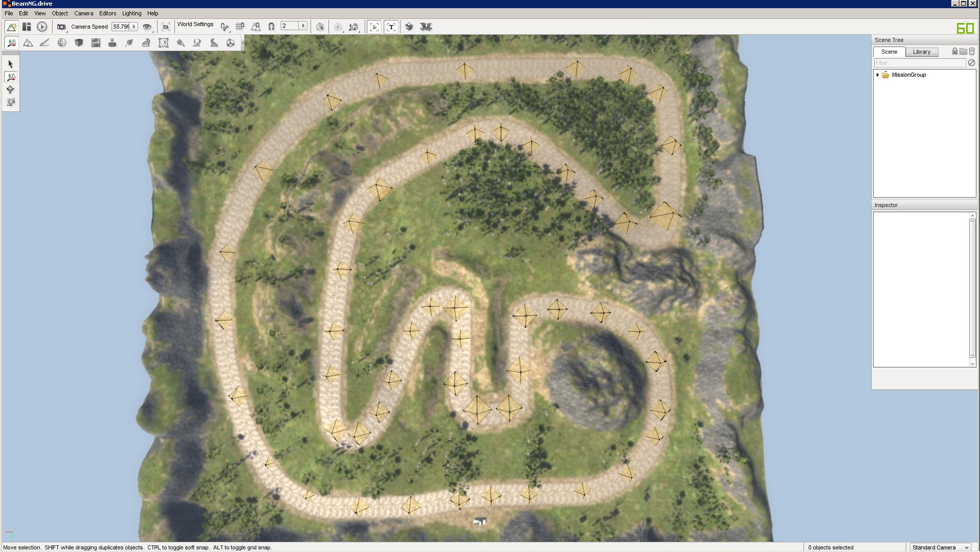Image resolution: width=980 pixels, height=552 pixels.
Task: Open the Help menu
Action: click(x=153, y=13)
